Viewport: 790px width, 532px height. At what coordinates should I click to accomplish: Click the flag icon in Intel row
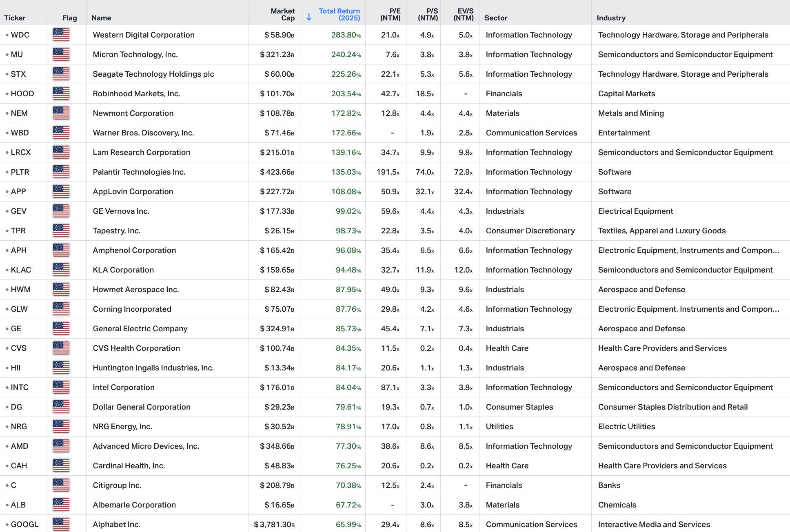click(x=61, y=388)
